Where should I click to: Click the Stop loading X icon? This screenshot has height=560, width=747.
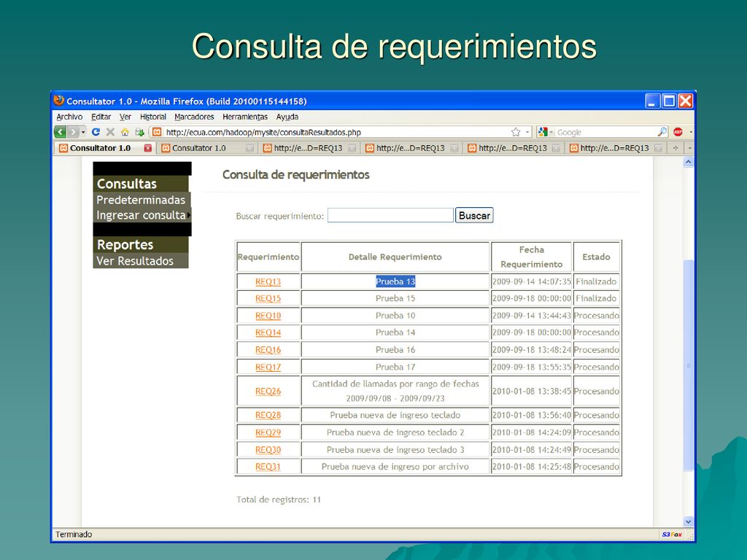110,132
